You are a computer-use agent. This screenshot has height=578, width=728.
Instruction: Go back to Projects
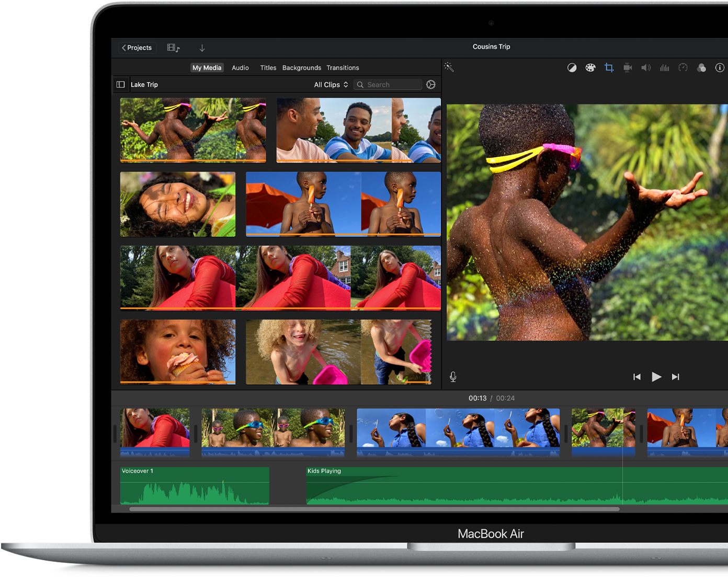(x=137, y=48)
